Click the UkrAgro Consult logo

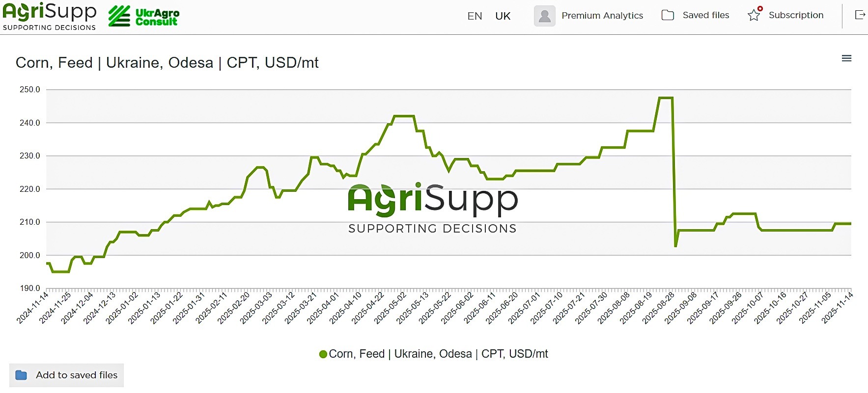(x=144, y=16)
